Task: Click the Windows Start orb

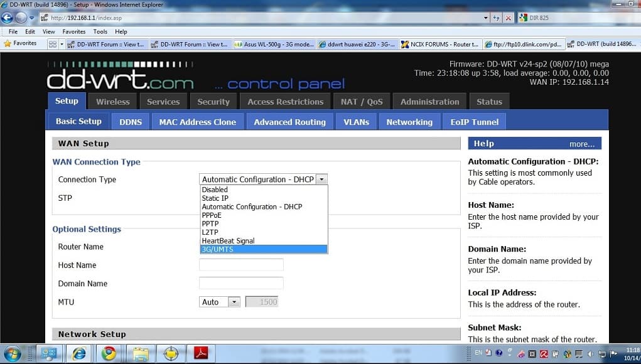Action: pyautogui.click(x=13, y=353)
